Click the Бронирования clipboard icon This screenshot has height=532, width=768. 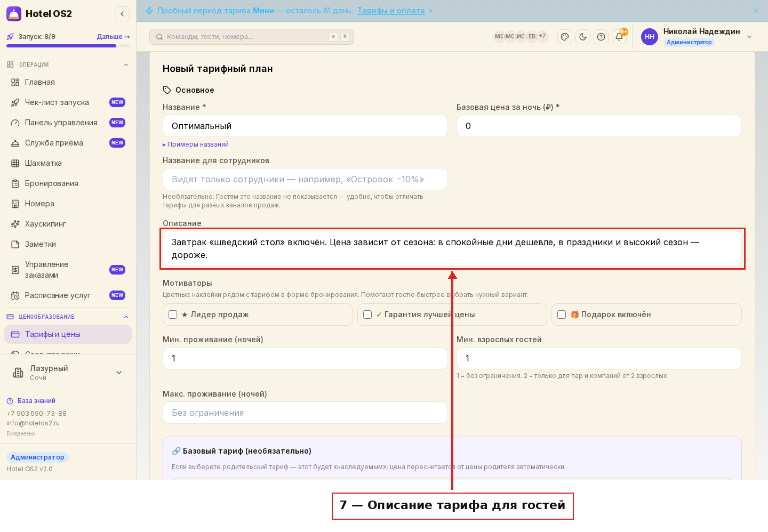coord(15,183)
